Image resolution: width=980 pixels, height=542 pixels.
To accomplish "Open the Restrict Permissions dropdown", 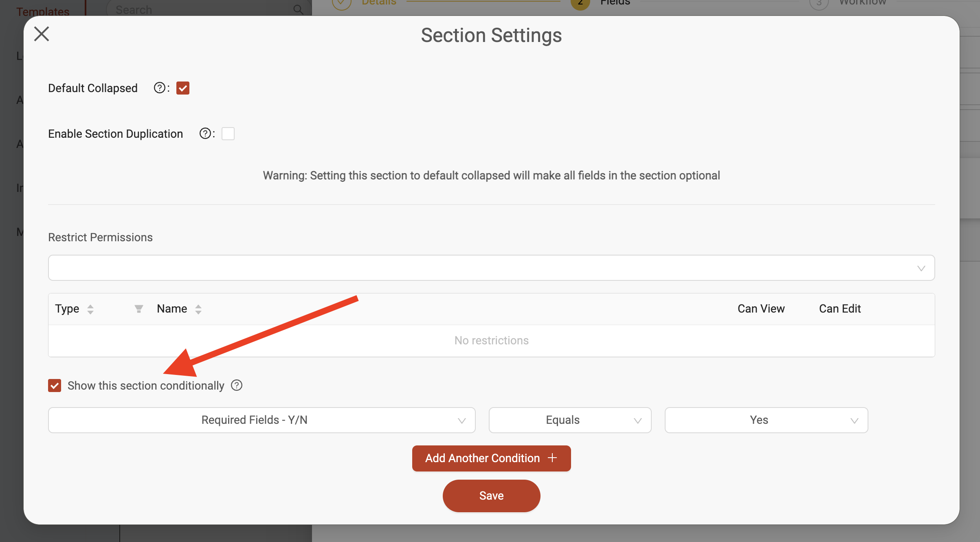I will (x=491, y=268).
